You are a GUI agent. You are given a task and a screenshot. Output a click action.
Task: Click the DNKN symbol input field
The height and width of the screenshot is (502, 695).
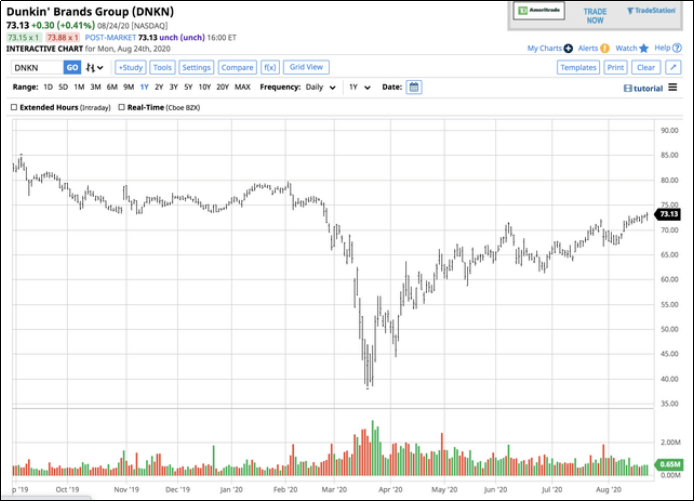tap(37, 67)
